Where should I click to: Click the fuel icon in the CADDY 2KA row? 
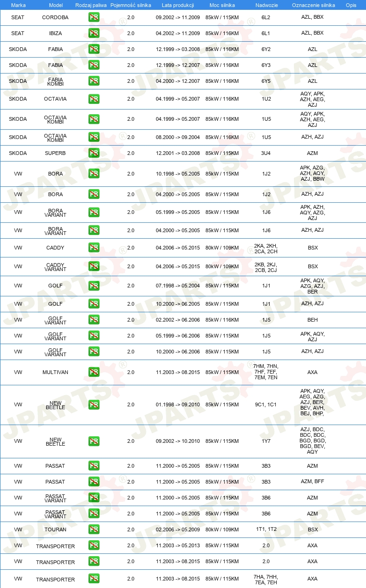94,248
